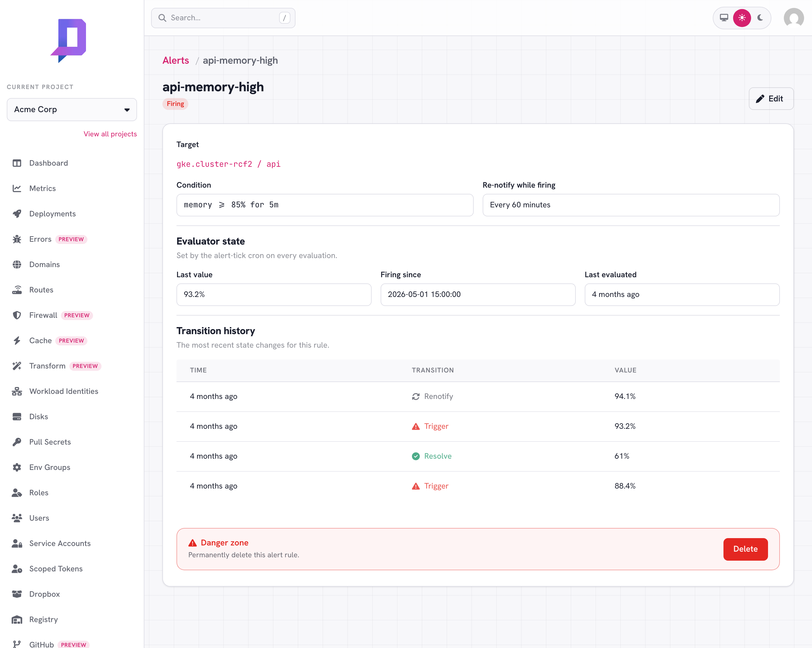Click the red Delete button
This screenshot has height=648, width=812.
(x=745, y=549)
